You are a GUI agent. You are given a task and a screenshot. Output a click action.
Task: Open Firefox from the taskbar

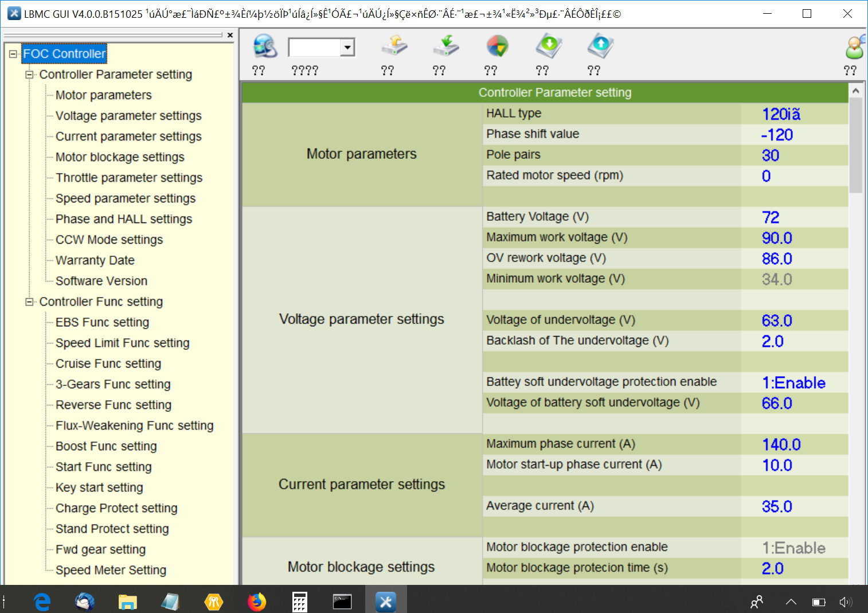(x=256, y=602)
